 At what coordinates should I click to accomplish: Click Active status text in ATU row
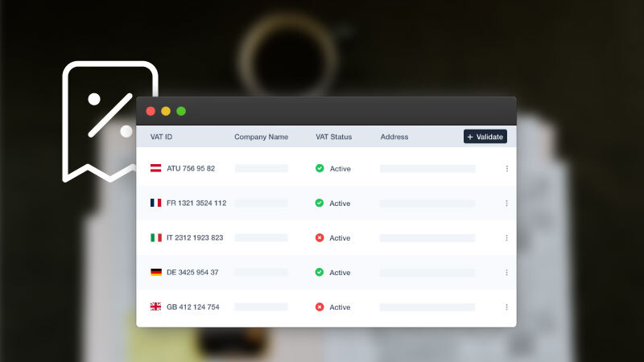[x=340, y=169]
